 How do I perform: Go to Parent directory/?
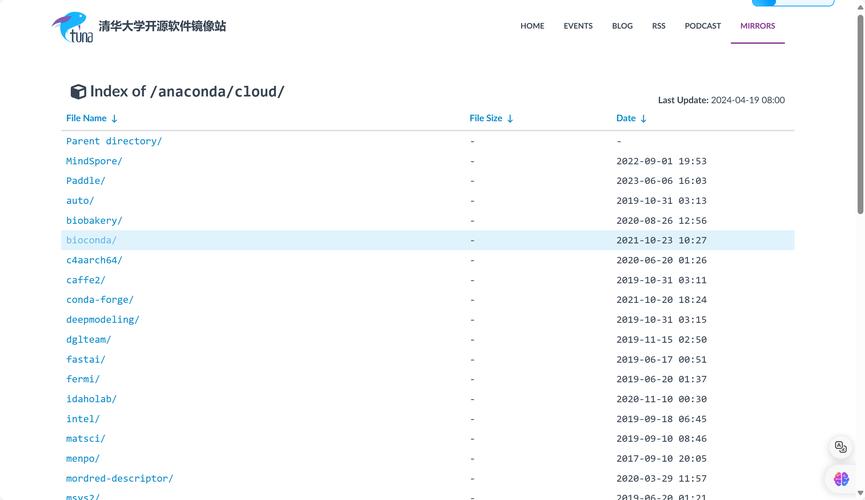pyautogui.click(x=114, y=141)
